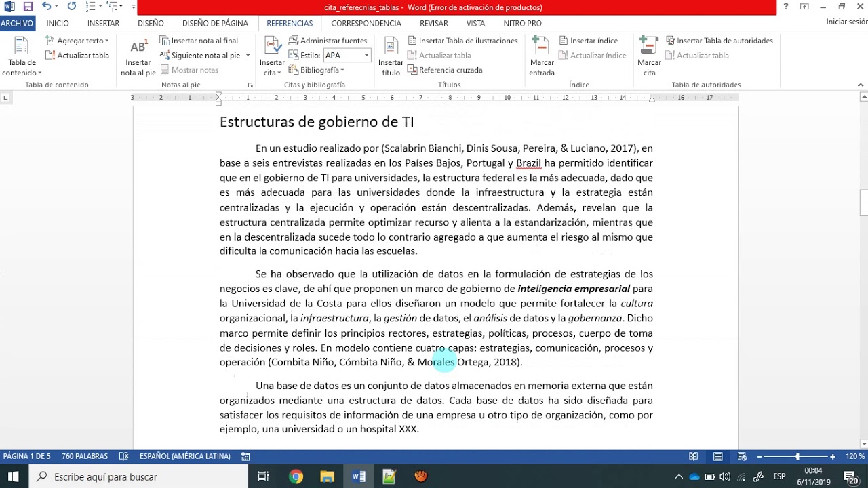Click Insertar Tabla de autoridades
868x488 pixels.
(x=719, y=41)
